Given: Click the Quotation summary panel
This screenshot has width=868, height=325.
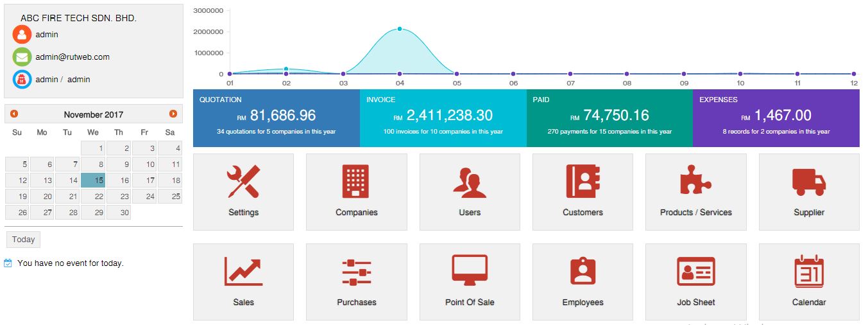Looking at the screenshot, I should (276, 118).
